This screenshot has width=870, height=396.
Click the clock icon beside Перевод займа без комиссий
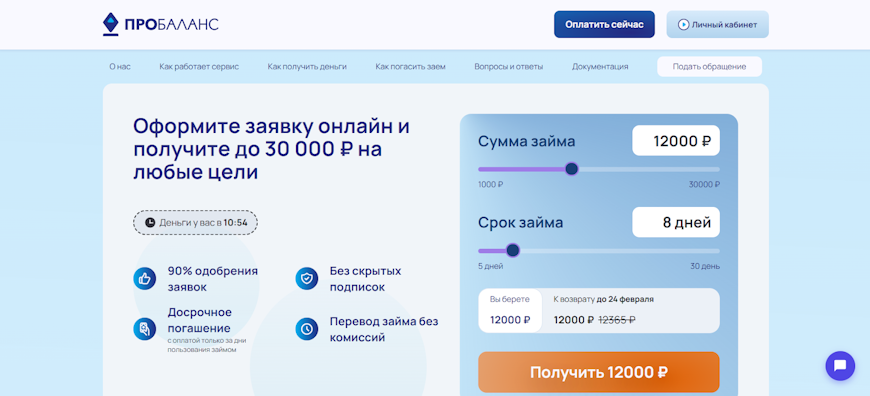(307, 329)
